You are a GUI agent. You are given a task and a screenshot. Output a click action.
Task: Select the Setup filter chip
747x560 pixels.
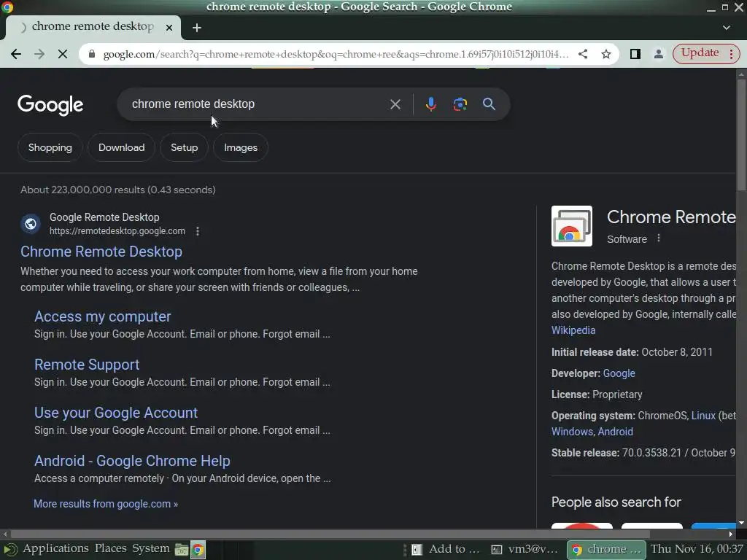[x=185, y=147]
